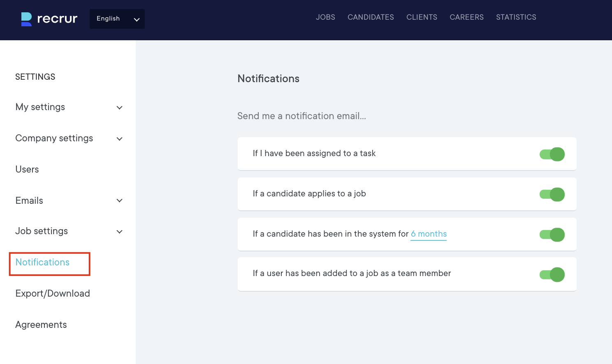Screen dimensions: 612x364
Task: Open the Users settings page
Action: 27,169
